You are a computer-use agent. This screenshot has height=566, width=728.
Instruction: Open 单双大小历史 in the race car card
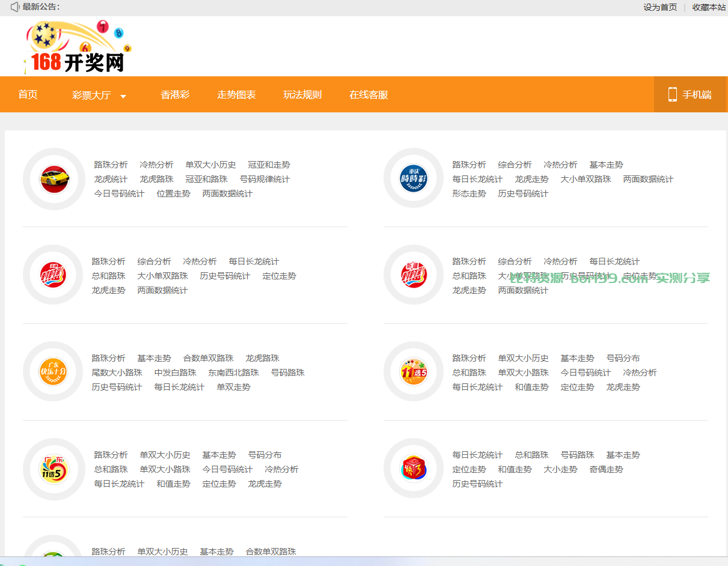click(x=210, y=165)
